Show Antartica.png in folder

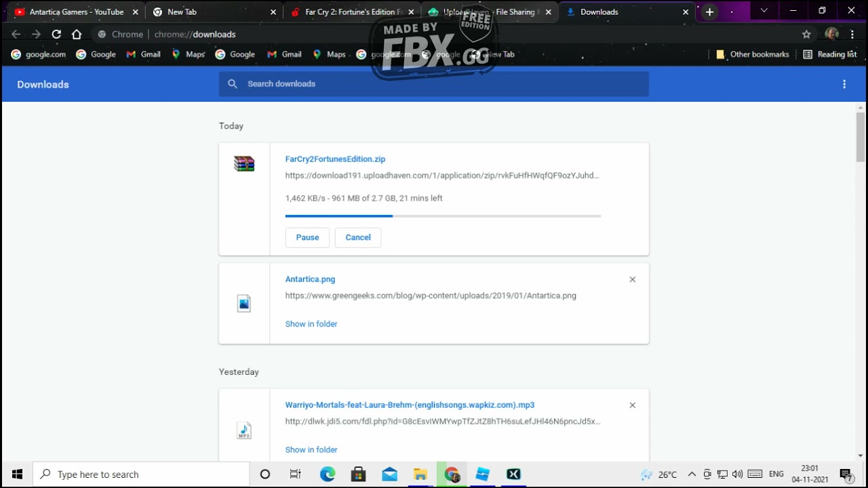[x=311, y=324]
